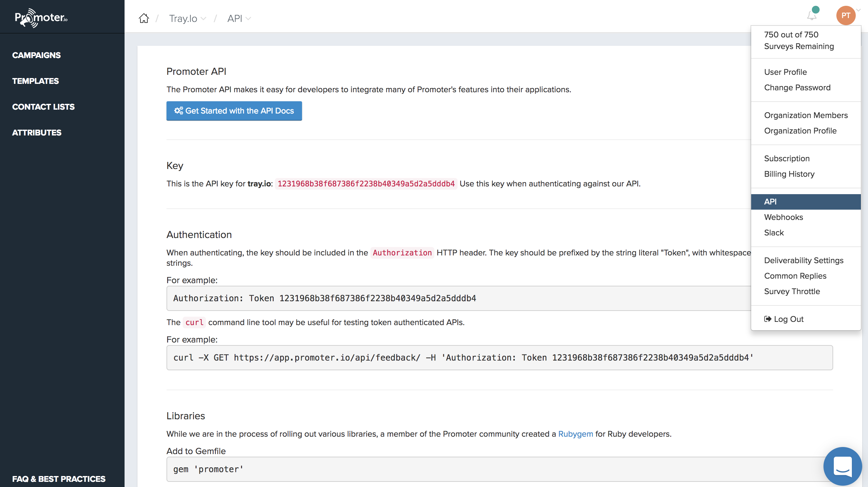Open the Campaigns section
Image resolution: width=868 pixels, height=487 pixels.
click(x=36, y=55)
